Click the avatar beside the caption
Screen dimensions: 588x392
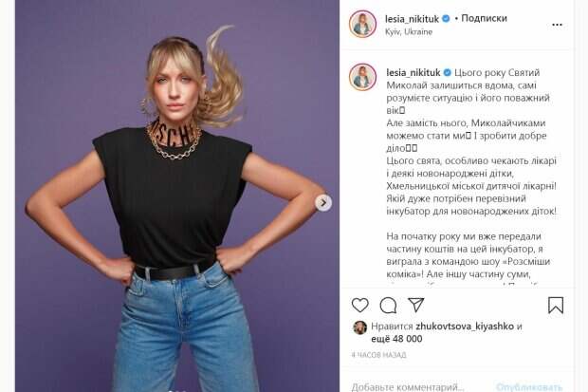pos(362,77)
